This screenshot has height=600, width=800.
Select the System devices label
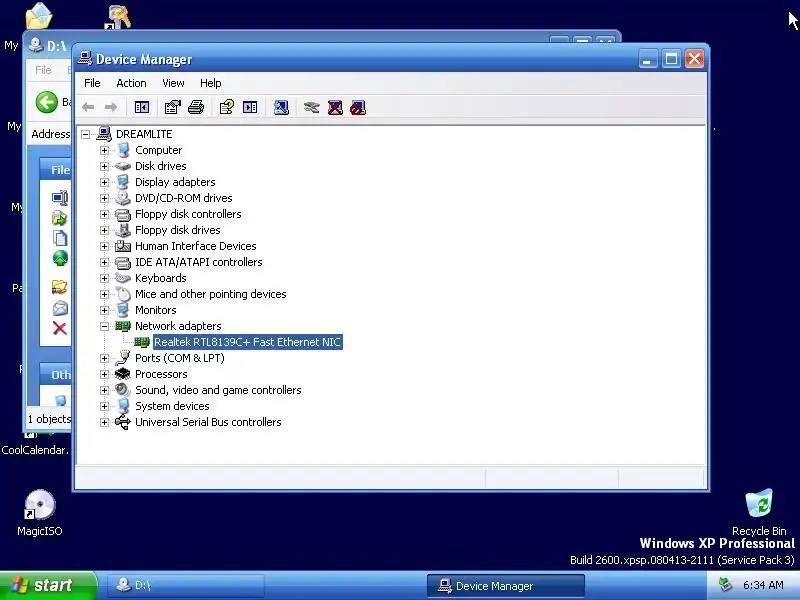coord(172,406)
